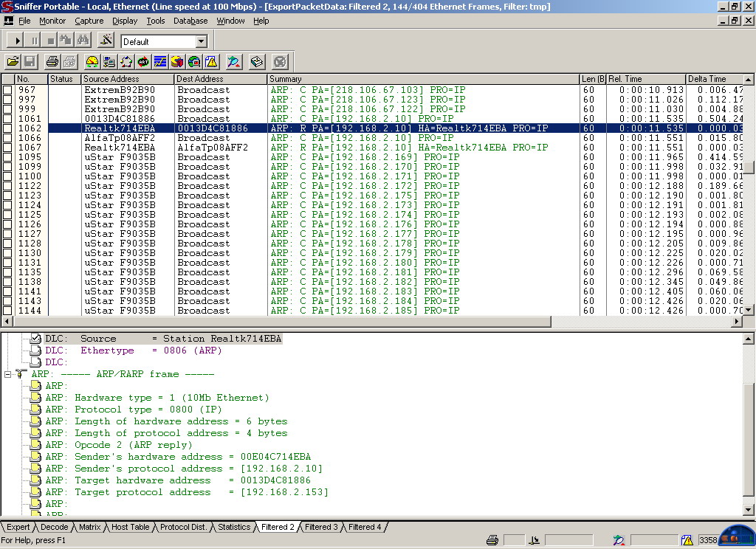Click the ART application response time icon
The height and width of the screenshot is (549, 756).
(x=143, y=62)
